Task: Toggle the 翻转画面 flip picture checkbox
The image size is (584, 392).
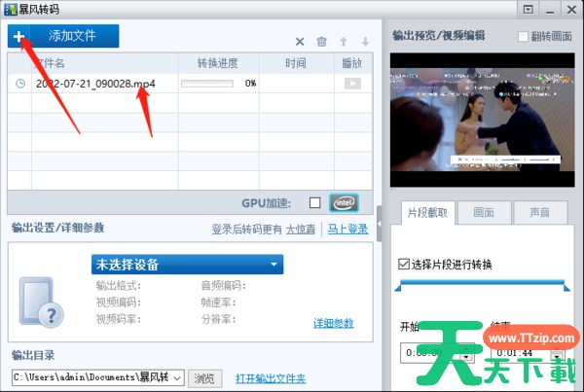Action: pyautogui.click(x=523, y=37)
